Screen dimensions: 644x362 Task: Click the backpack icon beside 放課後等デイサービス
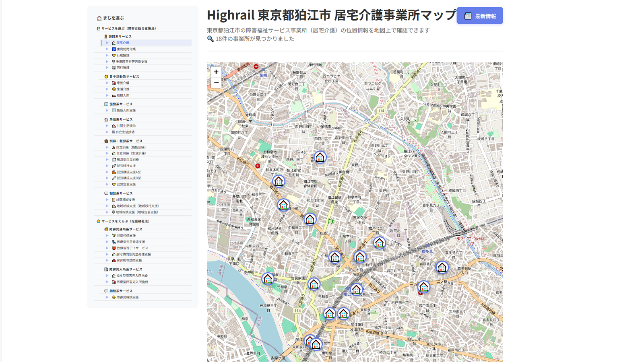[x=114, y=248]
